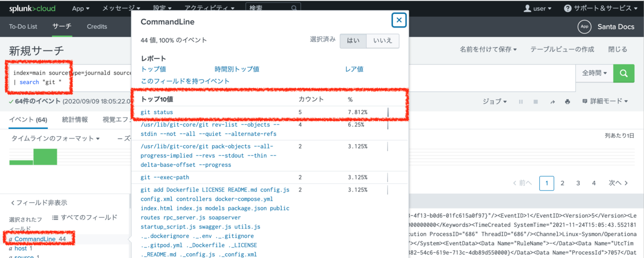Click the stop job icon
644x258 pixels.
(x=536, y=101)
